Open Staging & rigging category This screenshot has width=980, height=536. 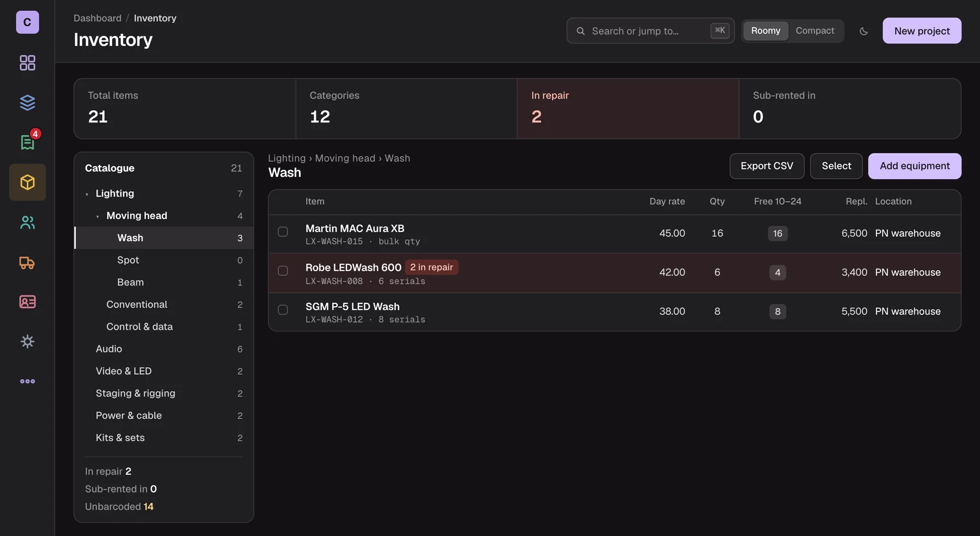[164, 393]
